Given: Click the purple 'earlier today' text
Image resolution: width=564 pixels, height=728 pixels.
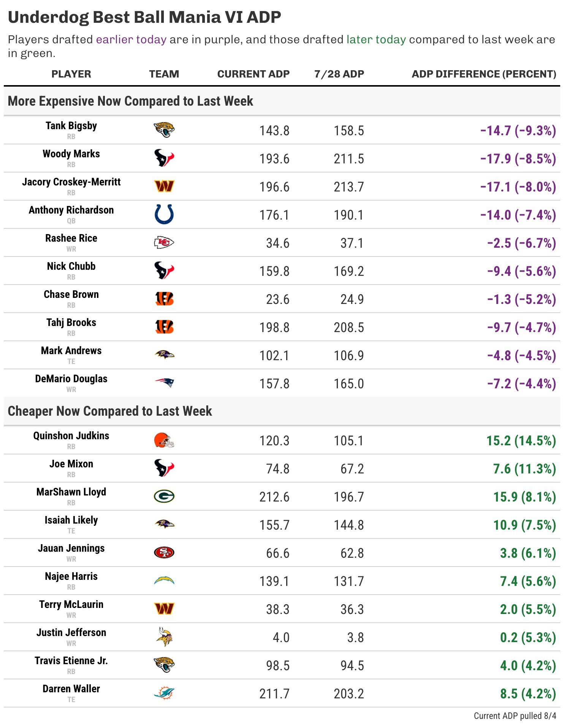Looking at the screenshot, I should [131, 40].
